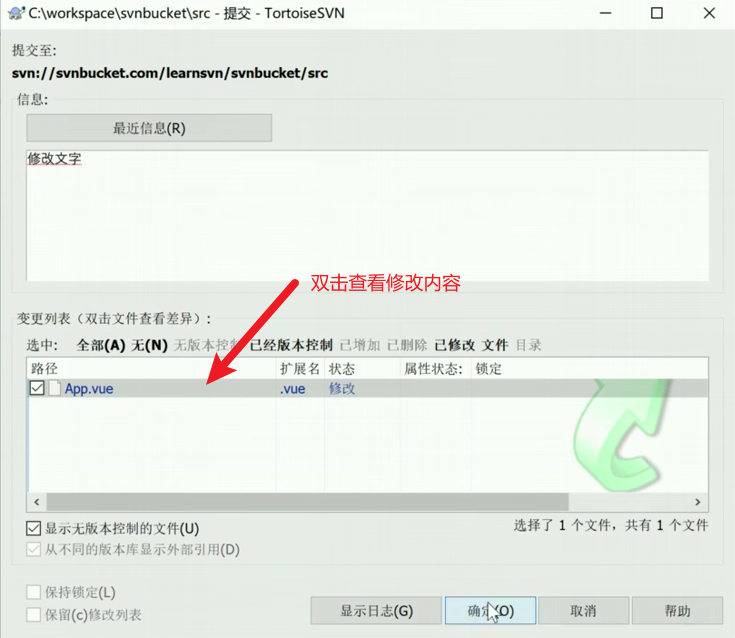
Task: Open help with 帮助 button
Action: coord(677,611)
